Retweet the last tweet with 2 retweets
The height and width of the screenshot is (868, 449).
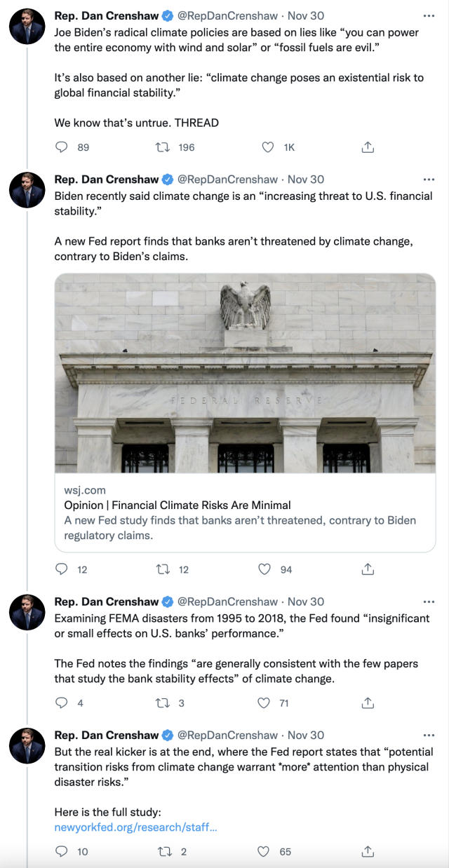tap(163, 852)
